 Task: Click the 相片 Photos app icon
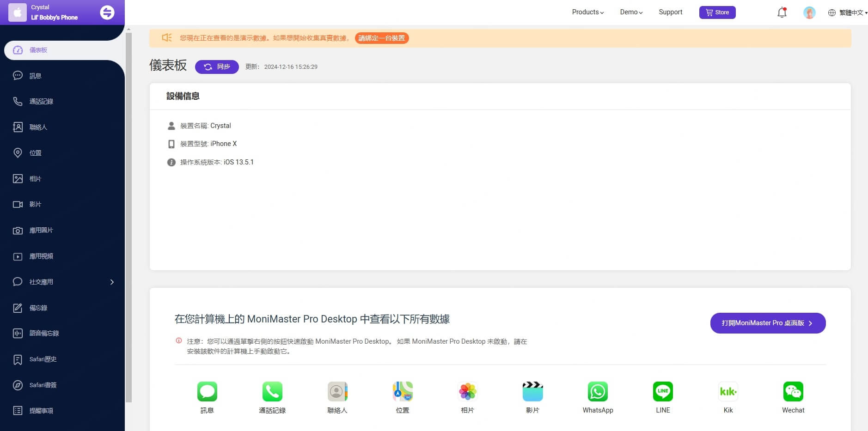[468, 392]
